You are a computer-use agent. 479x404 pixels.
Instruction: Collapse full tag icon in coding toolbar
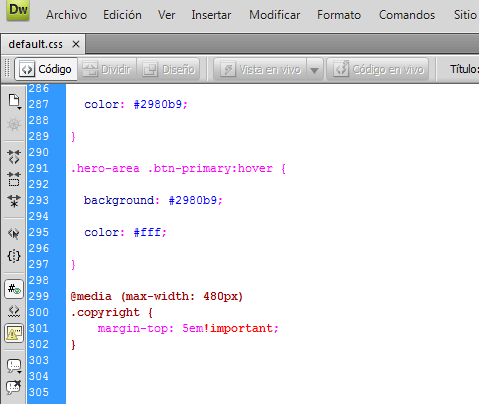pyautogui.click(x=14, y=157)
